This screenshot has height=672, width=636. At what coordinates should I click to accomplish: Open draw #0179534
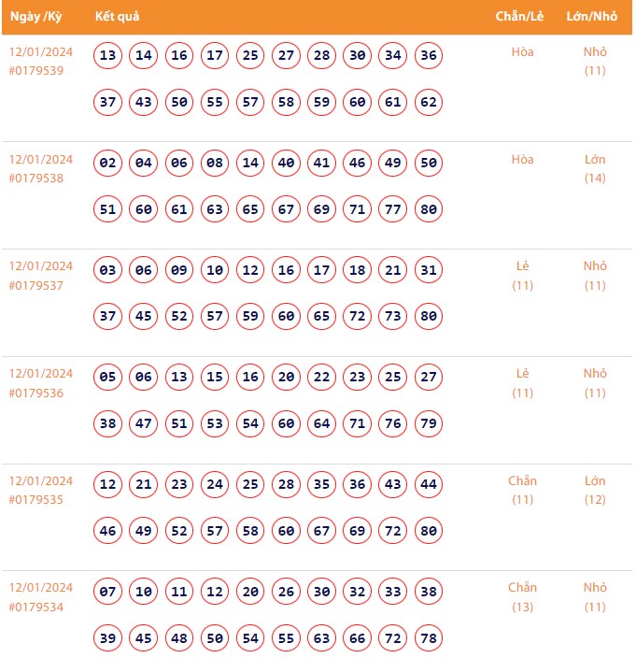pyautogui.click(x=36, y=608)
